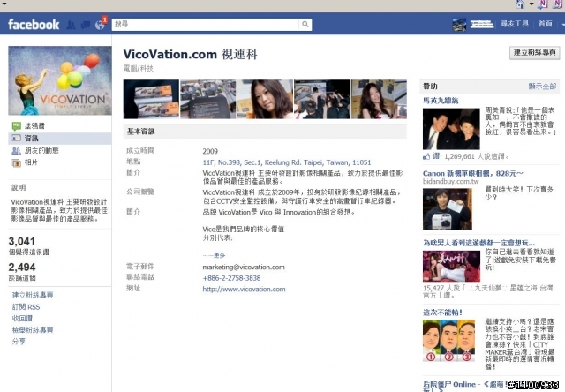The image size is (565, 392).
Task: Click the cartoon candidates ad image
Action: point(448,341)
